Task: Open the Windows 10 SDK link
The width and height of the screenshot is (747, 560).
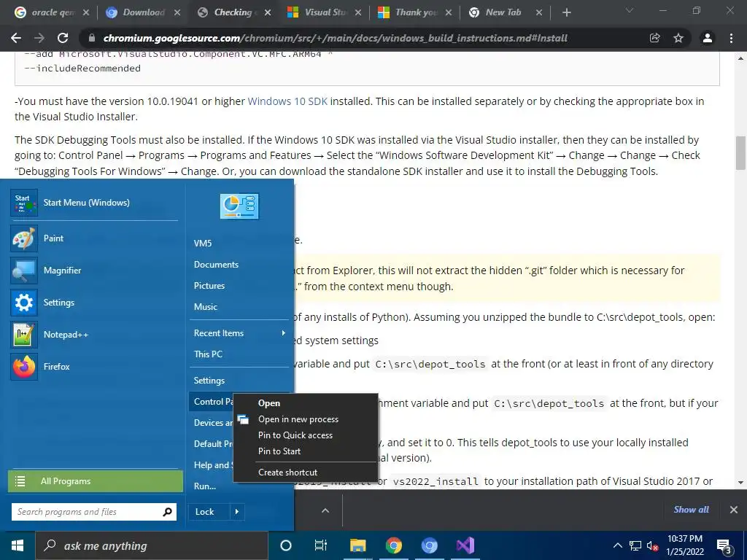Action: (x=287, y=101)
